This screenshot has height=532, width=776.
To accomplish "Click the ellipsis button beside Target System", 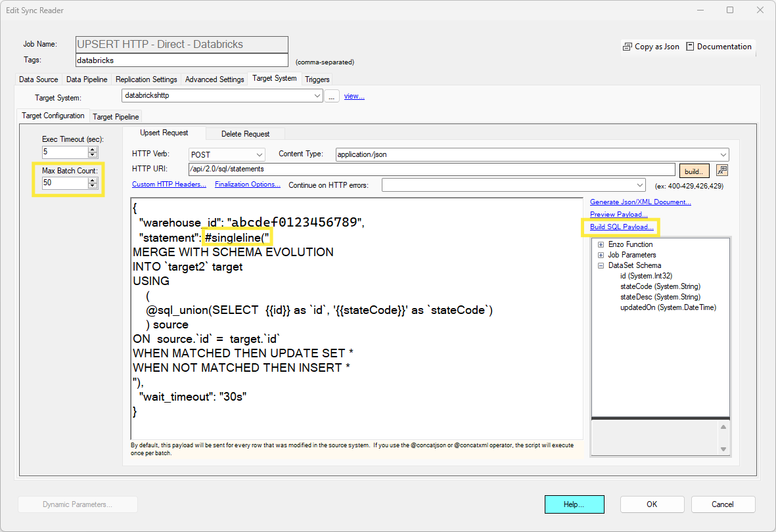I will click(x=332, y=96).
